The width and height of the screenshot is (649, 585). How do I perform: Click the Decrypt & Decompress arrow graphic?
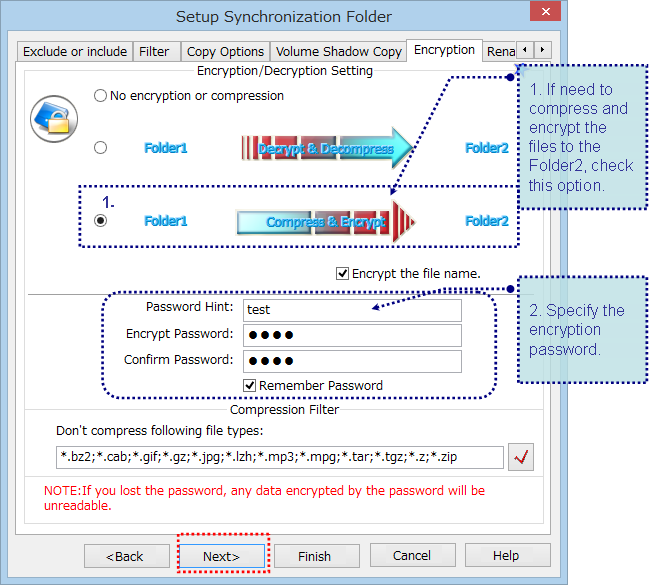(327, 148)
